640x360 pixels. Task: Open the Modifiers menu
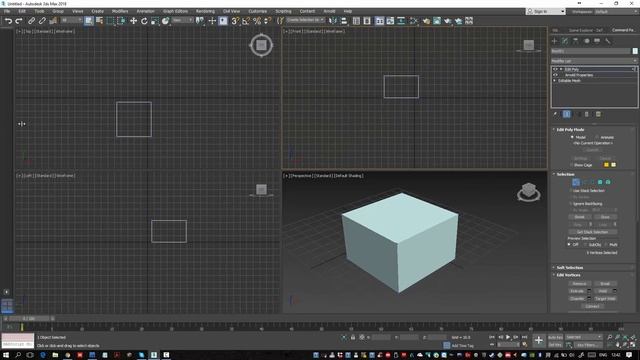point(120,11)
